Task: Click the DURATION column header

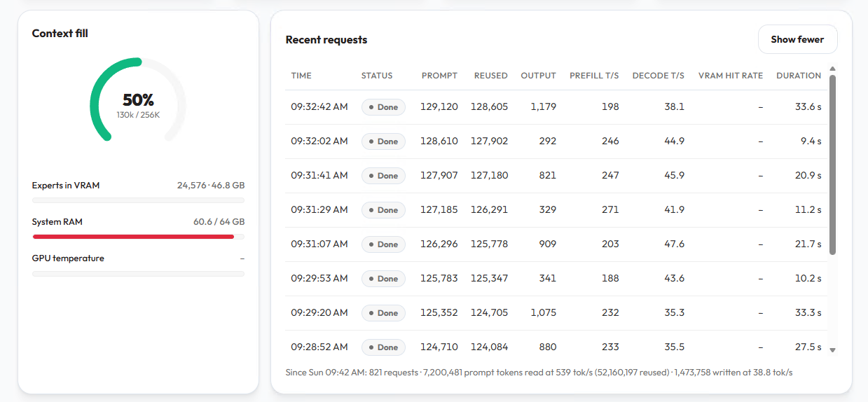Action: pyautogui.click(x=799, y=76)
